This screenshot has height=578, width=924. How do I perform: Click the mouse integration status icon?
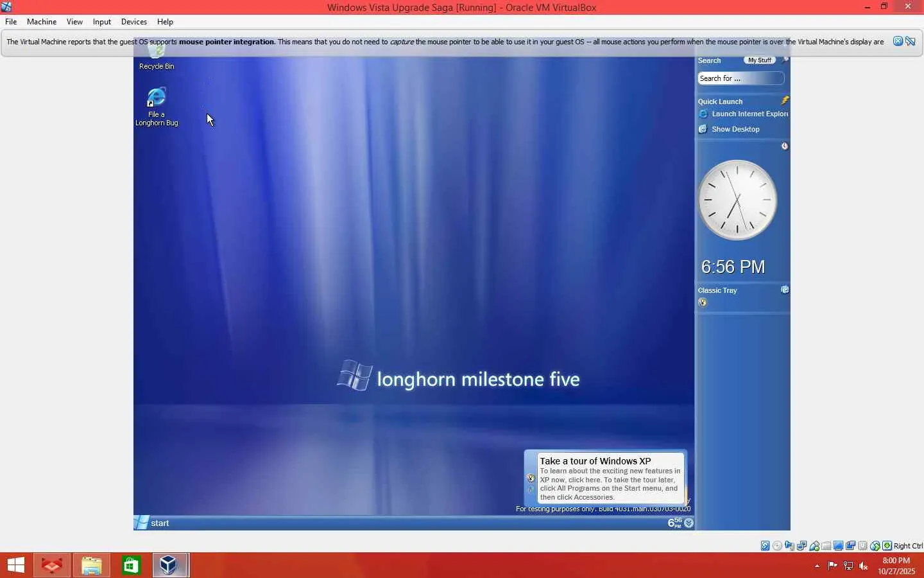(x=875, y=546)
